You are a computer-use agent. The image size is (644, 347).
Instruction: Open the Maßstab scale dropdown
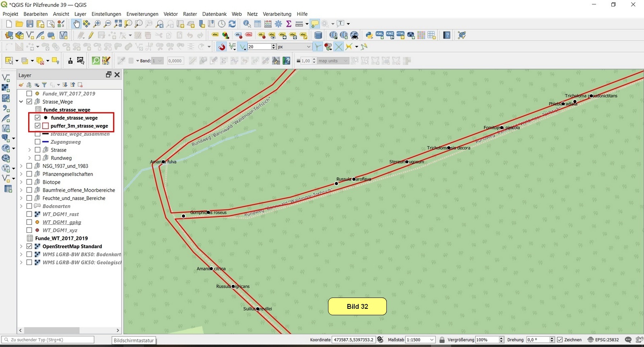(x=432, y=340)
